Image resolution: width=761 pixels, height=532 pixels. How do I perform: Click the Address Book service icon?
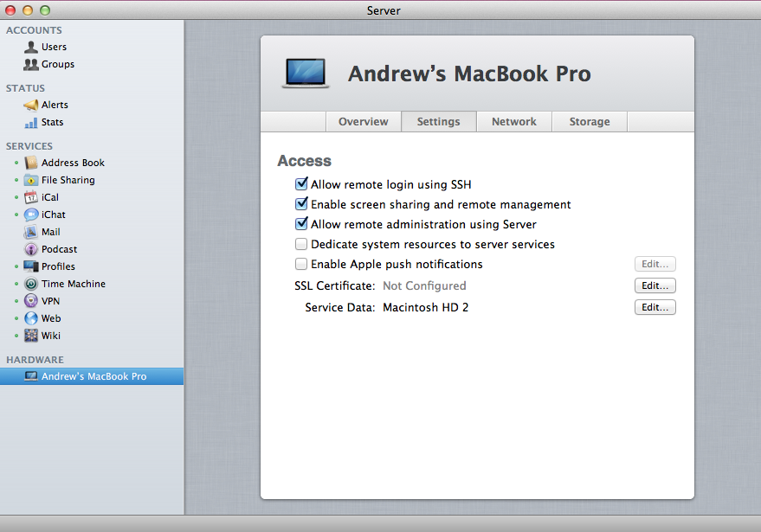[31, 163]
